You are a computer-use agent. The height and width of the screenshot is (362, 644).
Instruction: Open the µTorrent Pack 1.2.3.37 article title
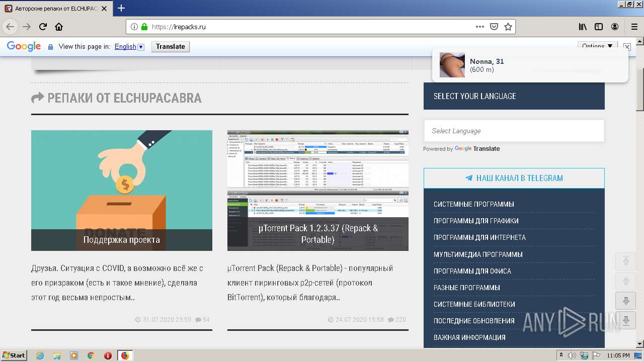pos(318,234)
